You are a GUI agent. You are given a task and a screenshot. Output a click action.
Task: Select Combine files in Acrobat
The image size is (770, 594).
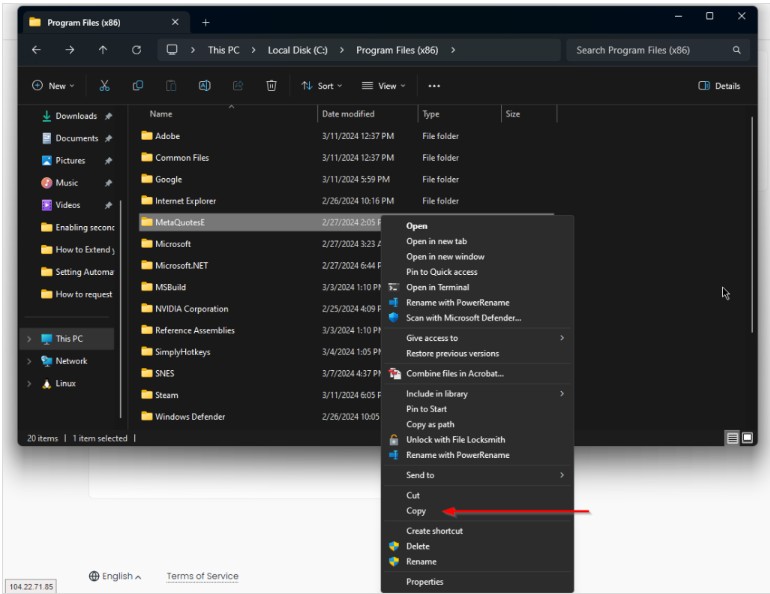coord(477,374)
